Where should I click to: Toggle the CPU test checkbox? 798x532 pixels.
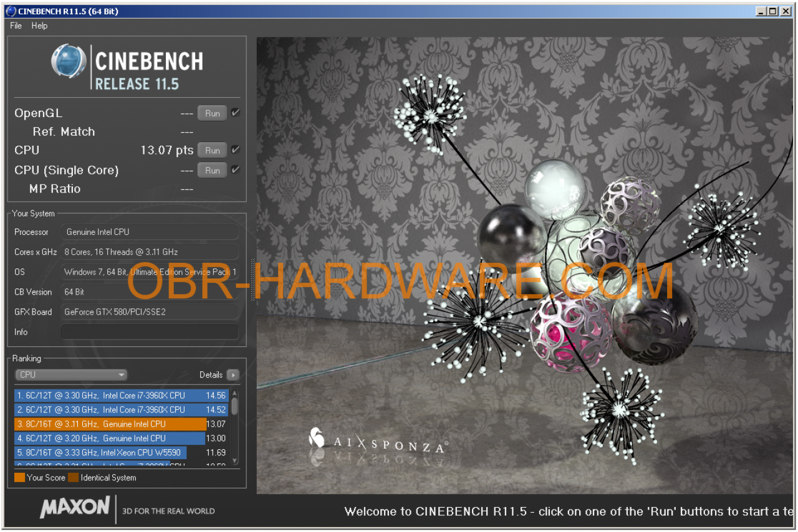(236, 150)
